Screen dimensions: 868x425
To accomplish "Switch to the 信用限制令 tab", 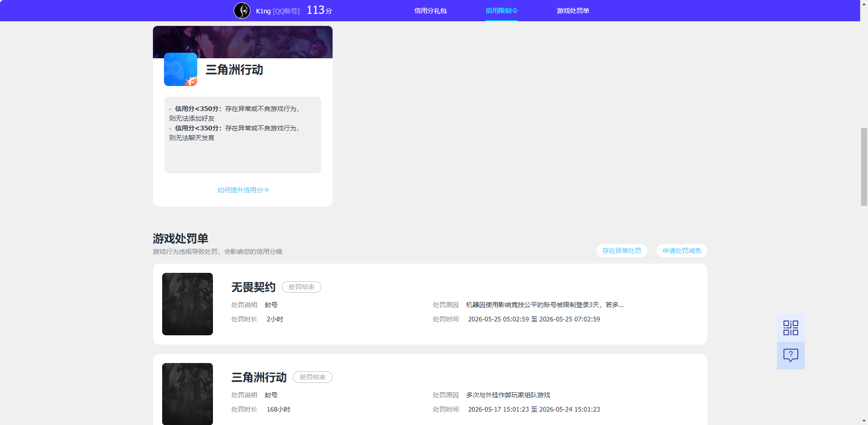I will tap(502, 11).
